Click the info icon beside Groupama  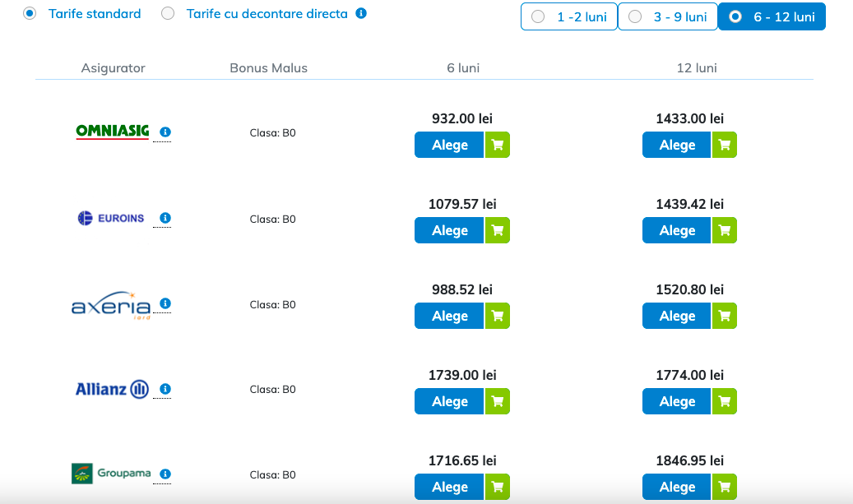click(165, 474)
